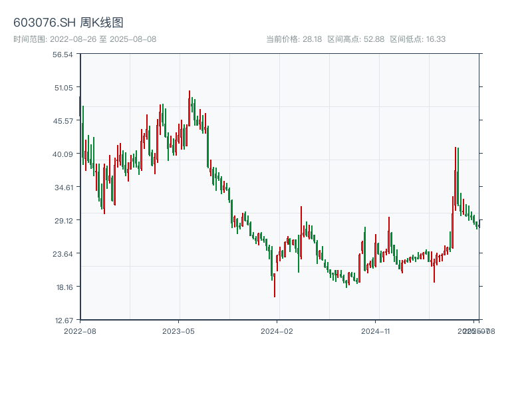The image size is (532, 399).
Task: Click x-axis label 2024-11
Action: [376, 331]
